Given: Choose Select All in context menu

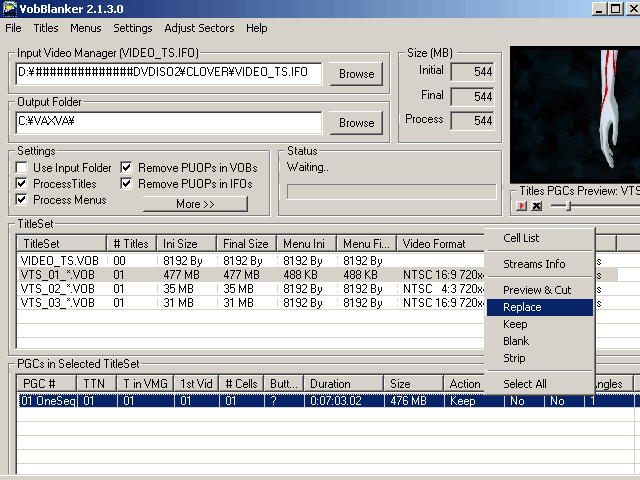Looking at the screenshot, I should [x=539, y=384].
